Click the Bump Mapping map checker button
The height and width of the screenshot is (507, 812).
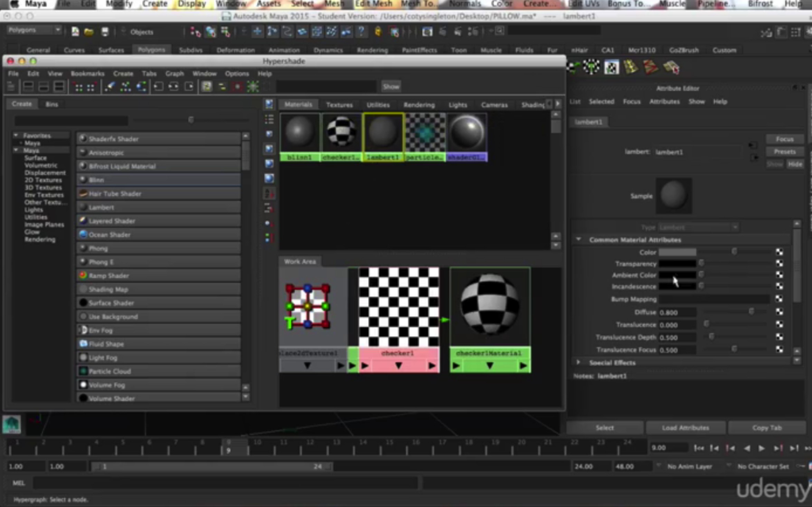[779, 299]
